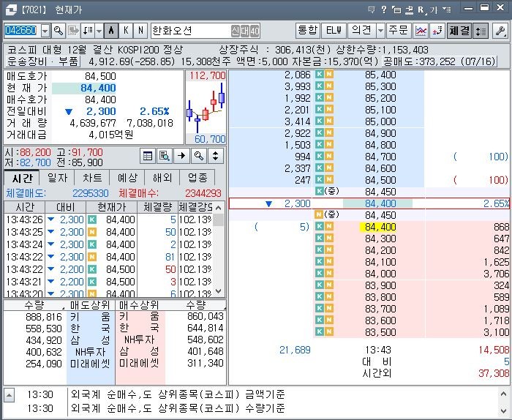Click the table grid view icon

click(x=148, y=156)
